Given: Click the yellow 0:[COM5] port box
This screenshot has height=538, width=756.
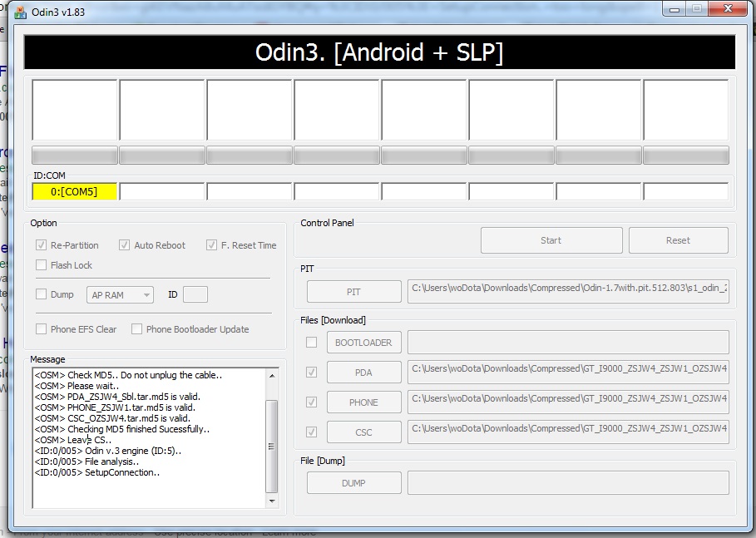Looking at the screenshot, I should [74, 191].
